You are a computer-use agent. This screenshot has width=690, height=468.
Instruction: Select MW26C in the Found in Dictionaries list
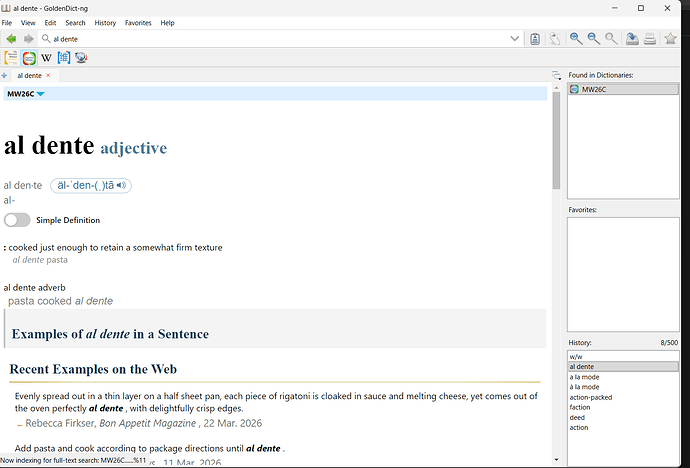click(x=623, y=89)
